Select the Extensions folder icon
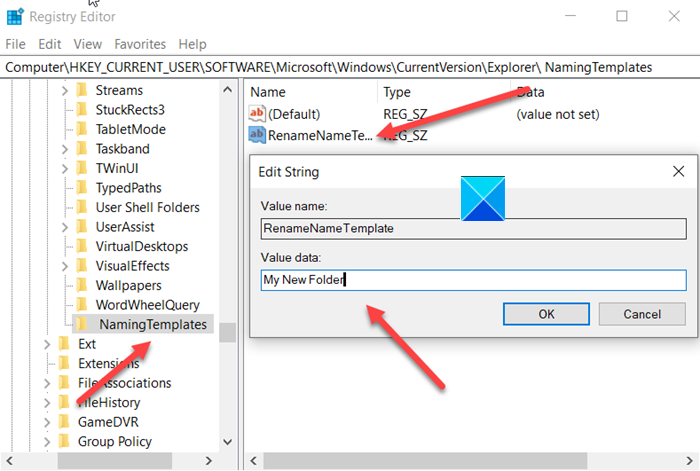Viewport: 700px width, 471px height. click(x=64, y=363)
